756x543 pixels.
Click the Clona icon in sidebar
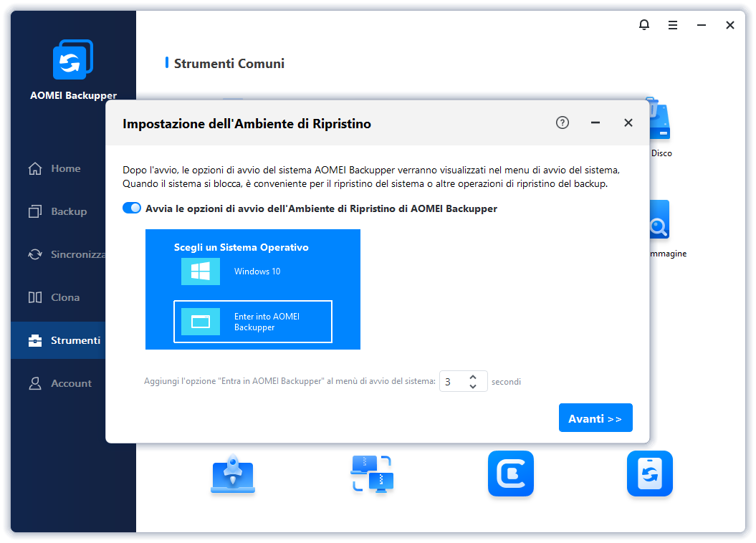[x=35, y=297]
